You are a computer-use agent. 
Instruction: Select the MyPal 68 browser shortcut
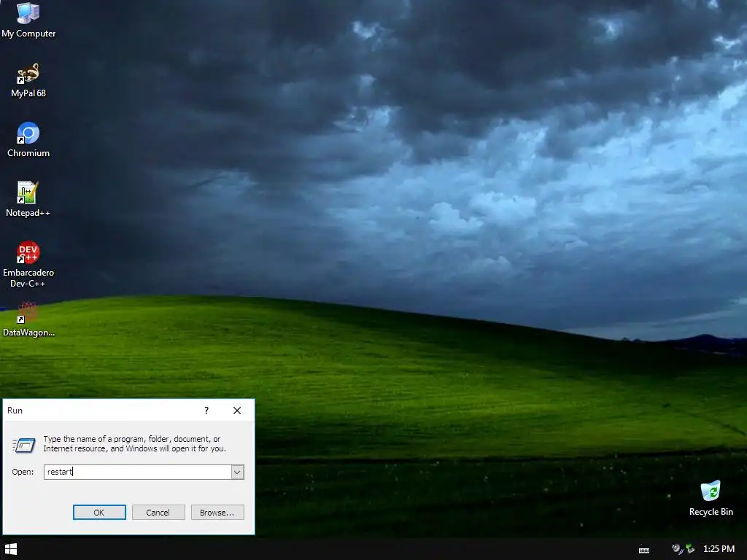point(28,80)
